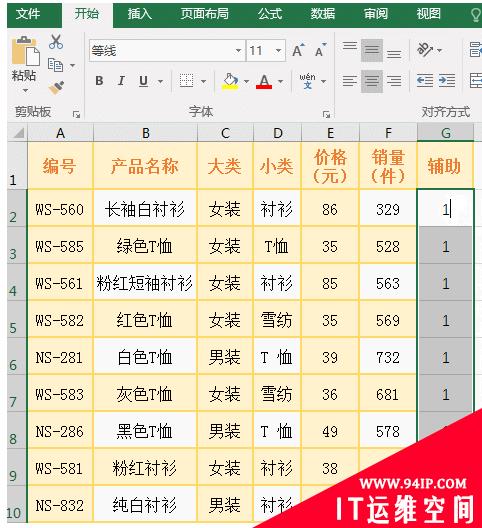Click the 辅助 header cell
Image resolution: width=482 pixels, height=528 pixels.
pyautogui.click(x=445, y=166)
